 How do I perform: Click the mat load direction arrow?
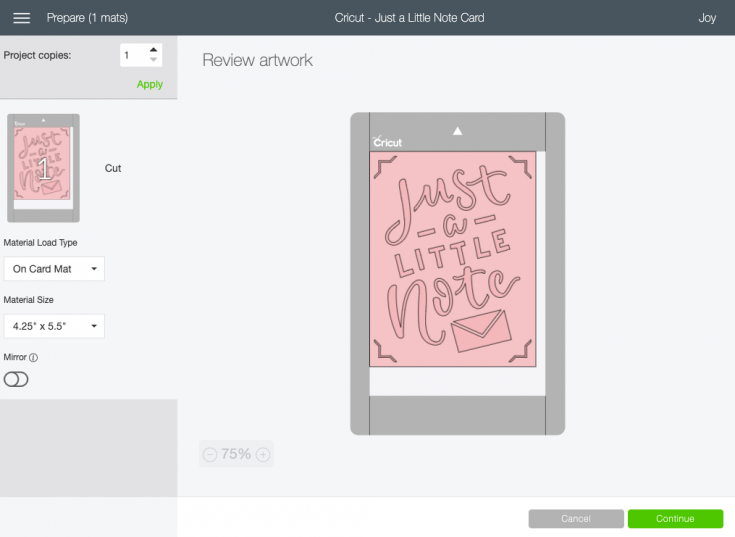click(x=458, y=131)
